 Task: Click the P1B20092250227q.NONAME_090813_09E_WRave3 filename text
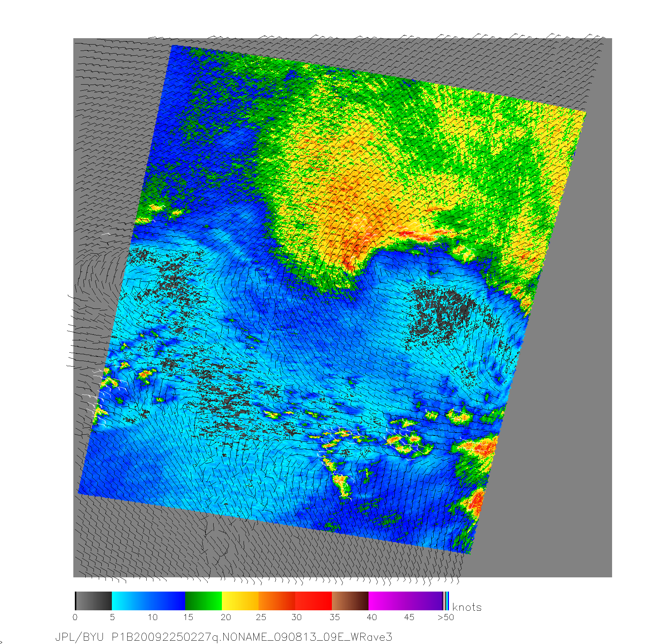[252, 637]
